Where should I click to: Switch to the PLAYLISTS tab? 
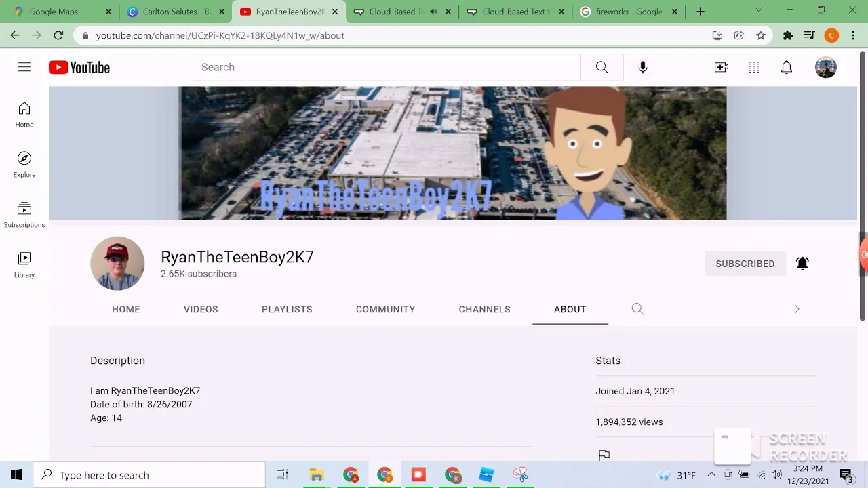[x=287, y=309]
